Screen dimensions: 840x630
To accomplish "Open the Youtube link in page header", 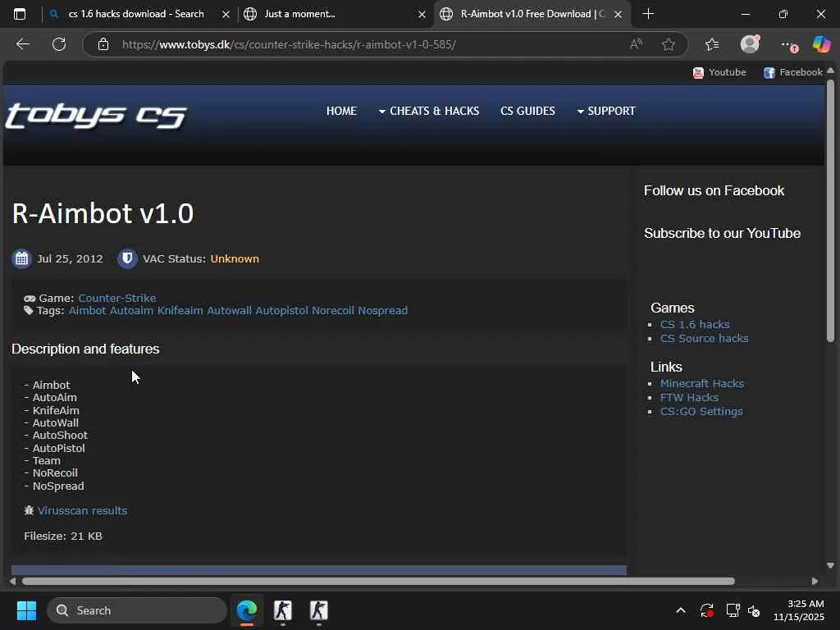I will (x=719, y=72).
